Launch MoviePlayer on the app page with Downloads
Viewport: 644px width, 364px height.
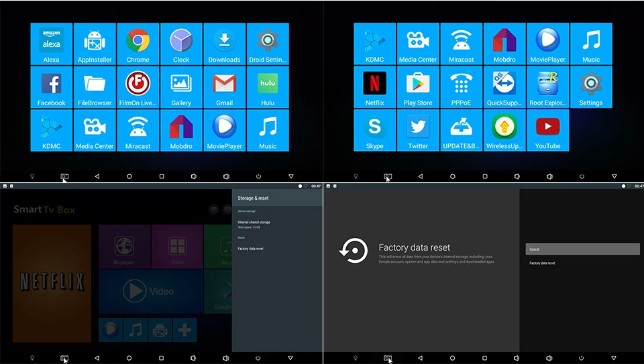pos(224,131)
